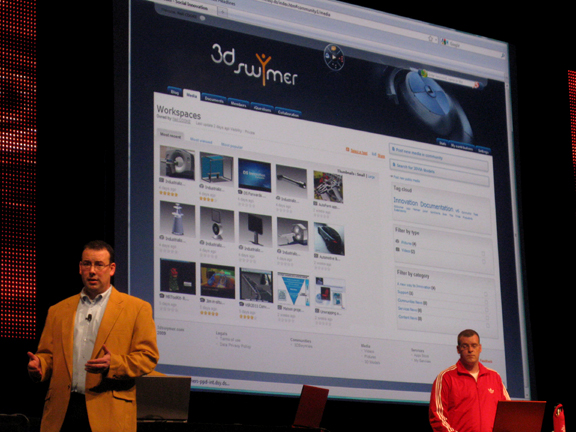Click the picture icon in Filter by type
The image size is (576, 432).
click(397, 241)
